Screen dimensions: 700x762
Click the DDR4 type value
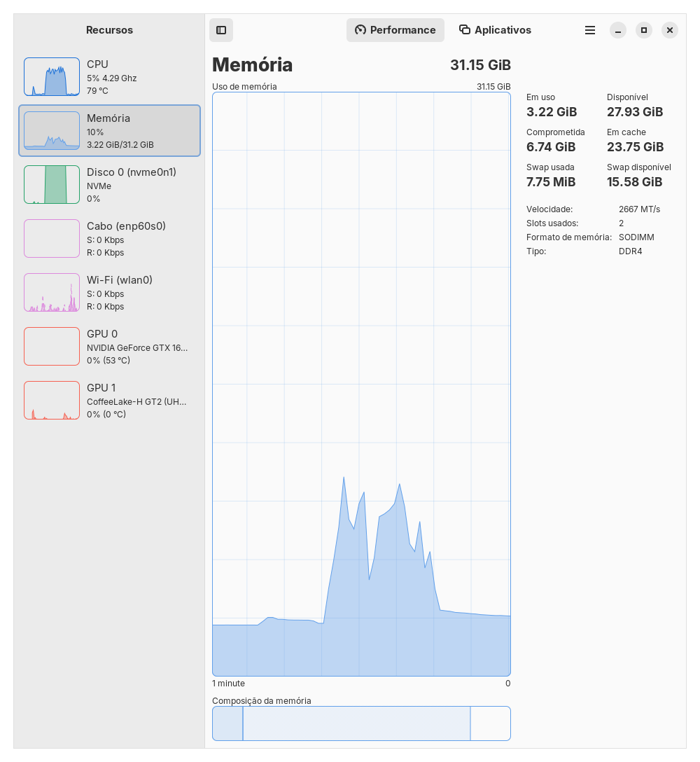pos(631,251)
